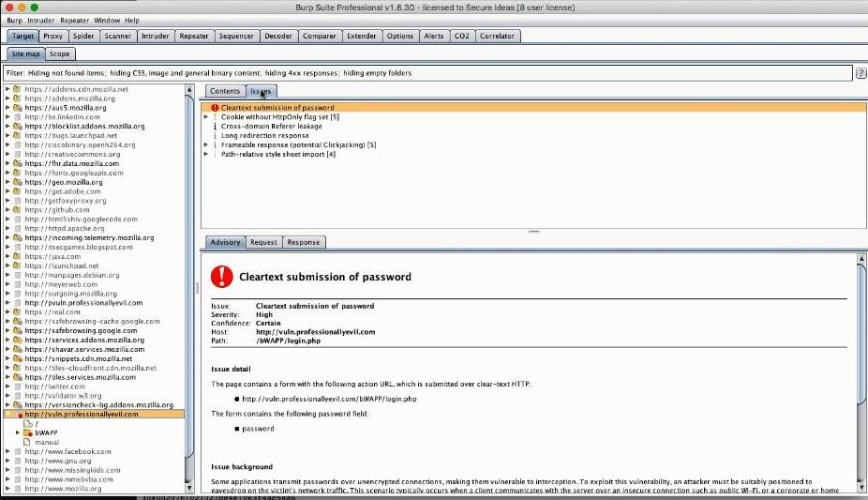Click lock icon for https://github.com
The width and height of the screenshot is (868, 500).
17,210
